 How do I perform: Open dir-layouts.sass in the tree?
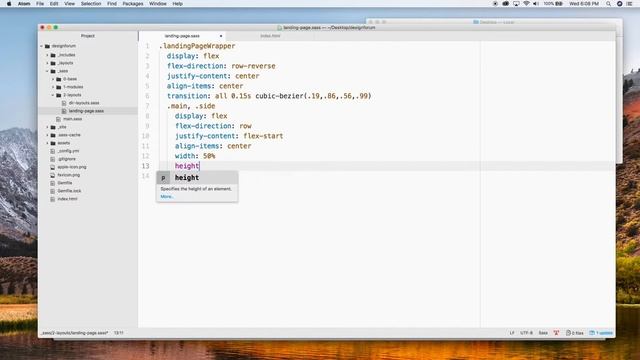click(x=84, y=103)
